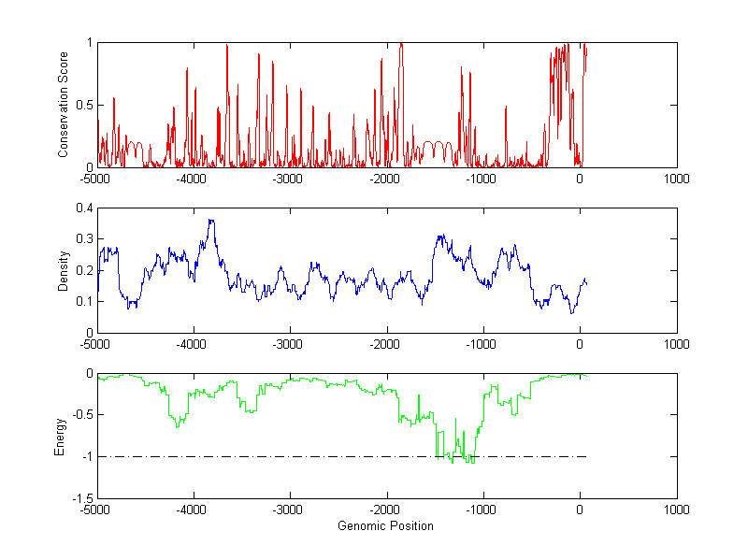Select the dashed threshold line in Energy plot
The width and height of the screenshot is (748, 560).
coord(280,456)
